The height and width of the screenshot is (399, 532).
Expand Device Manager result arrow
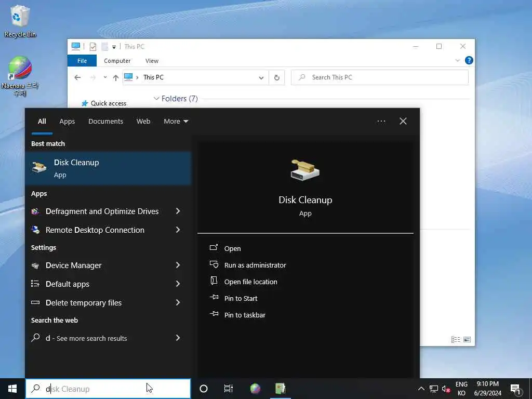click(178, 265)
